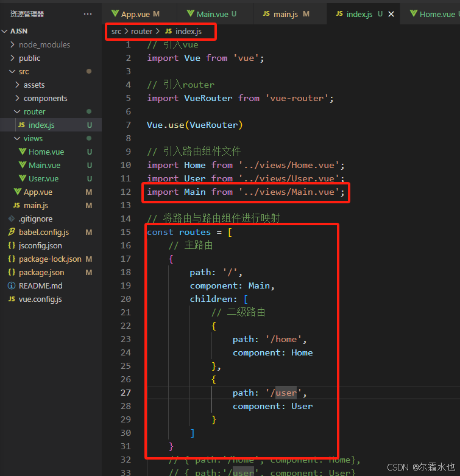Open jsconfig.json in the explorer
The height and width of the screenshot is (476, 460).
[x=51, y=245]
